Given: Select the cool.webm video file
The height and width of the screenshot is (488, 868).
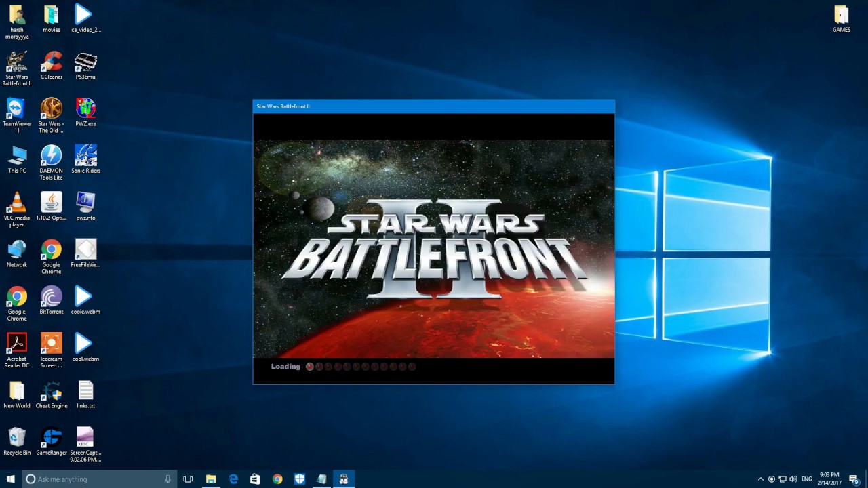Looking at the screenshot, I should click(85, 347).
